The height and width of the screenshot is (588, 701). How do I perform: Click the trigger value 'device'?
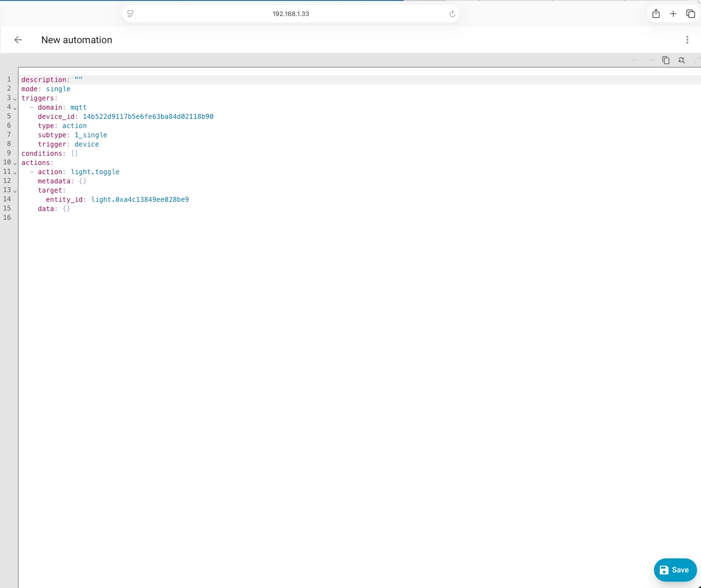pyautogui.click(x=87, y=144)
